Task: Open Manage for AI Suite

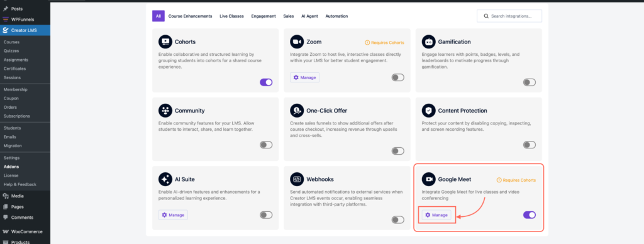Action: tap(173, 215)
